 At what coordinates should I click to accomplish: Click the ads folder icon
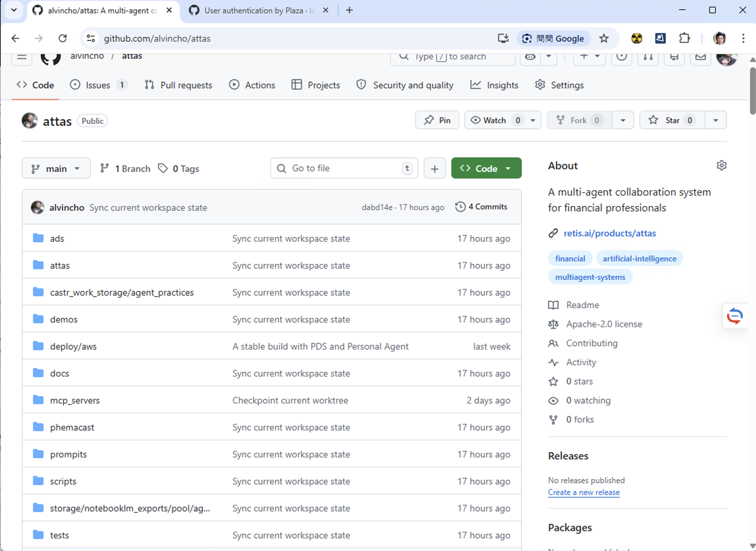coord(38,238)
